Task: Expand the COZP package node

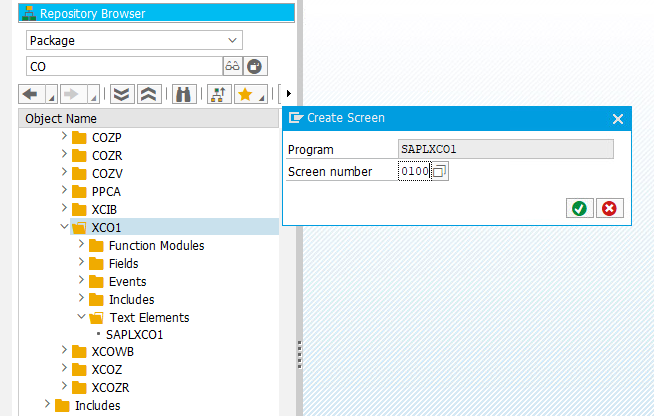Action: [x=65, y=137]
